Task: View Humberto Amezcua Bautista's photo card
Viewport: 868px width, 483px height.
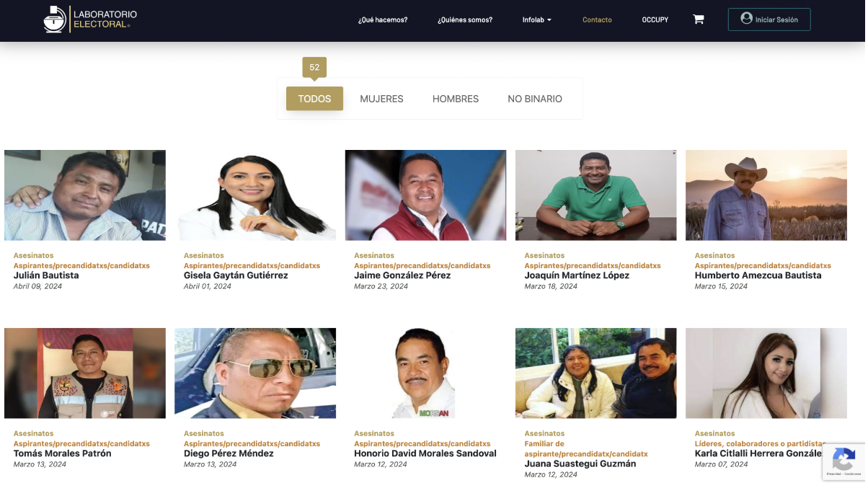Action: point(766,195)
